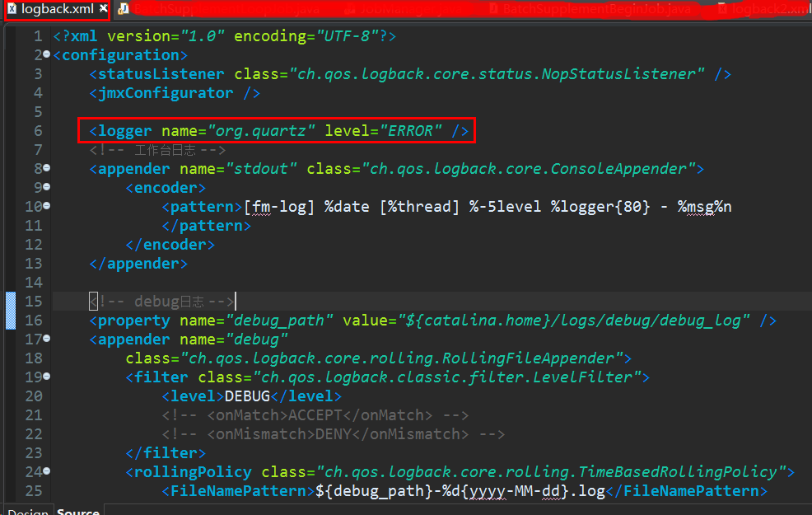Click the commented onMatch ACCEPT line

pyautogui.click(x=315, y=415)
